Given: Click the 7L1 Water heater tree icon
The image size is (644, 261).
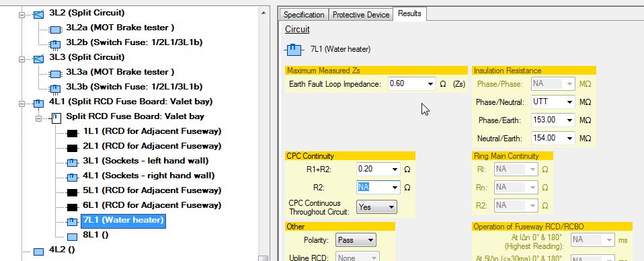Looking at the screenshot, I should (x=73, y=221).
